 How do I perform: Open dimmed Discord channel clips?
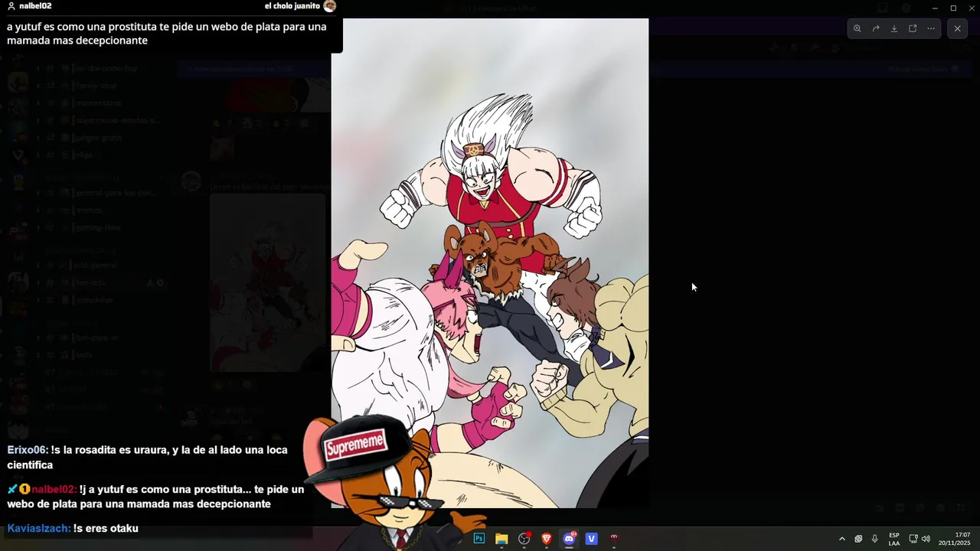coord(83,155)
